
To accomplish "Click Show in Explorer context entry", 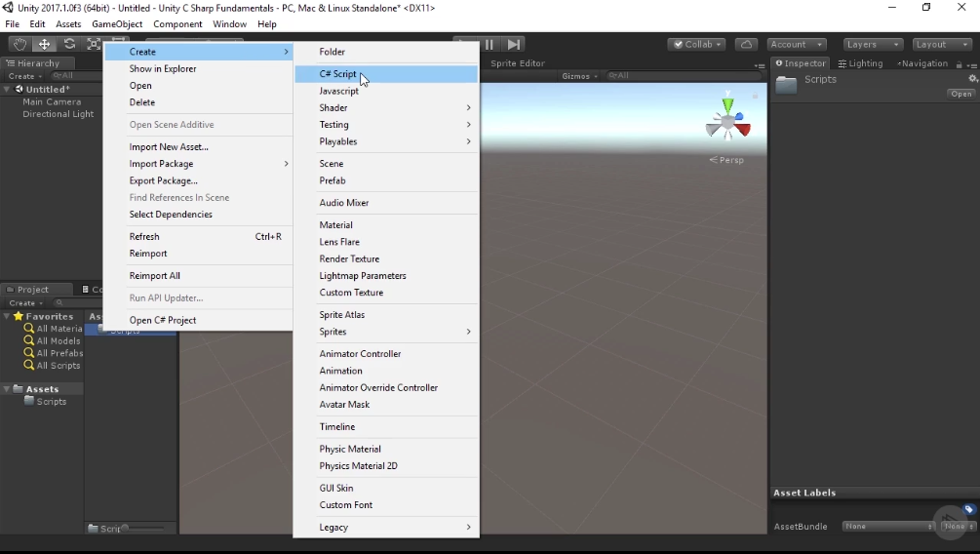I will pyautogui.click(x=198, y=69).
